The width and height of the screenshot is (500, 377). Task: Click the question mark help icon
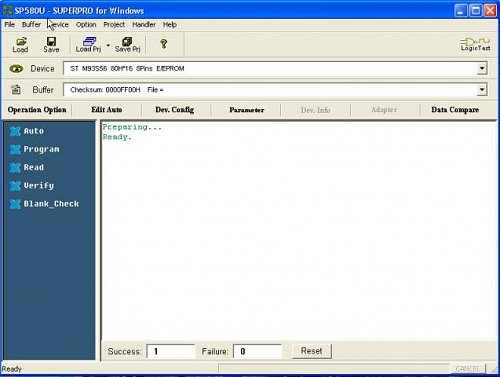coord(163,44)
